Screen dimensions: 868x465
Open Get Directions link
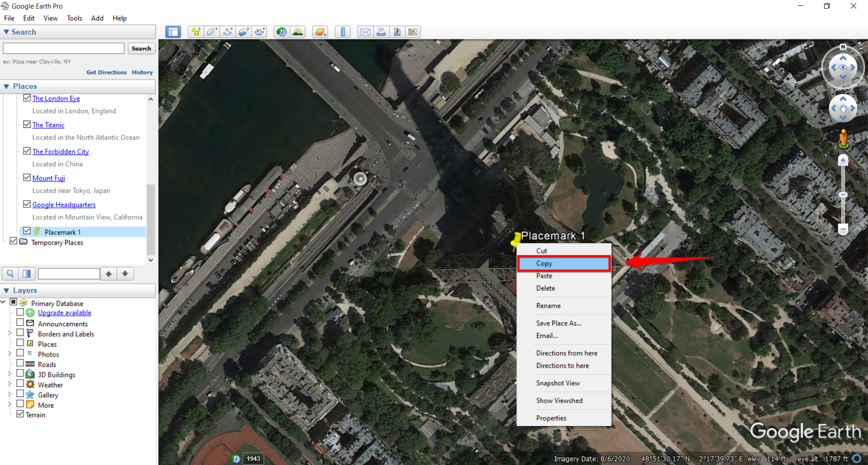coord(107,72)
